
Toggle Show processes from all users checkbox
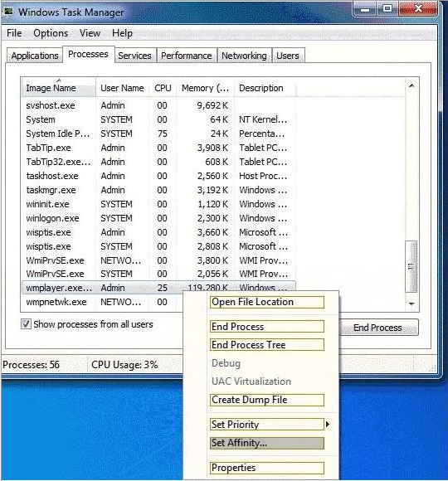tap(26, 324)
